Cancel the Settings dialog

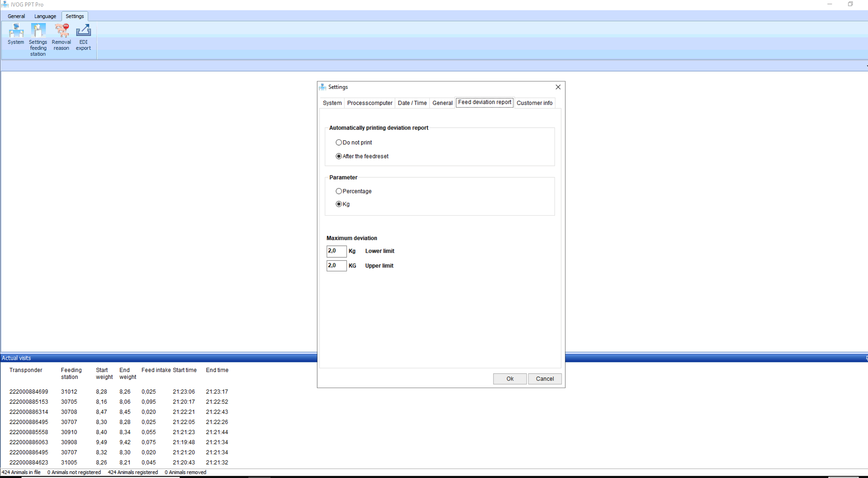coord(545,379)
